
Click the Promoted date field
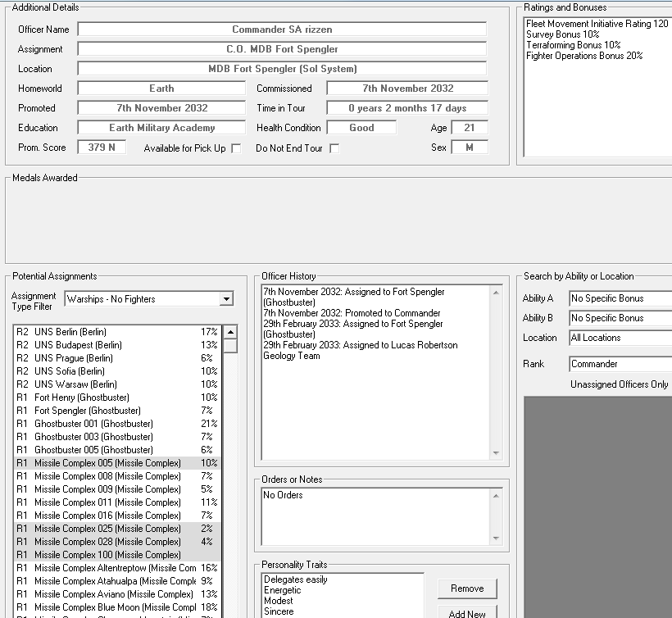tap(161, 108)
